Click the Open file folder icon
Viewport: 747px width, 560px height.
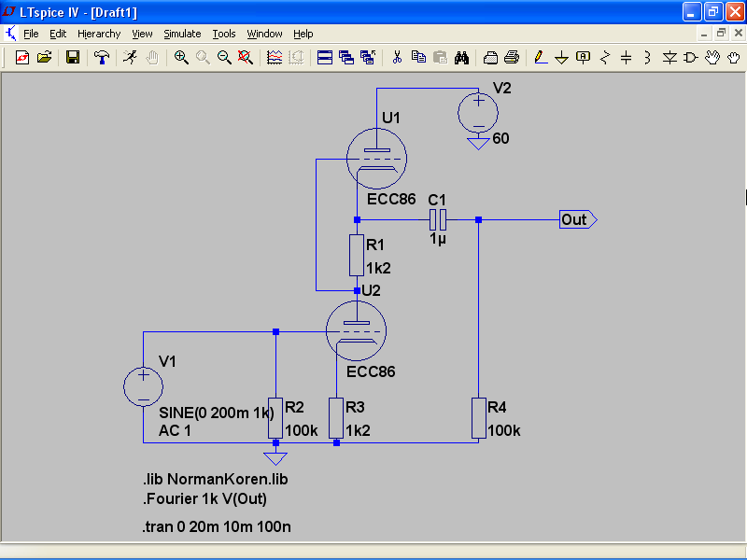pos(44,58)
